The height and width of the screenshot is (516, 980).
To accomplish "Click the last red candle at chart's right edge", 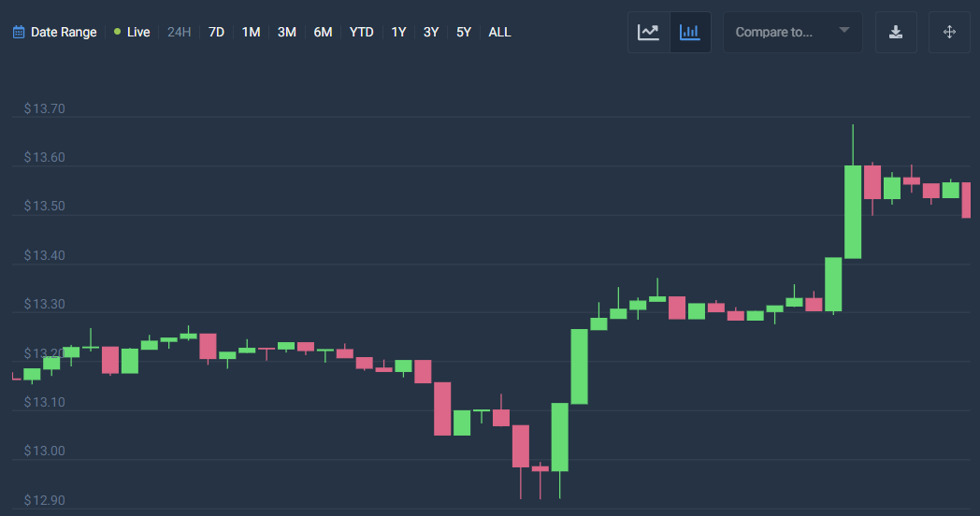I will coord(966,200).
